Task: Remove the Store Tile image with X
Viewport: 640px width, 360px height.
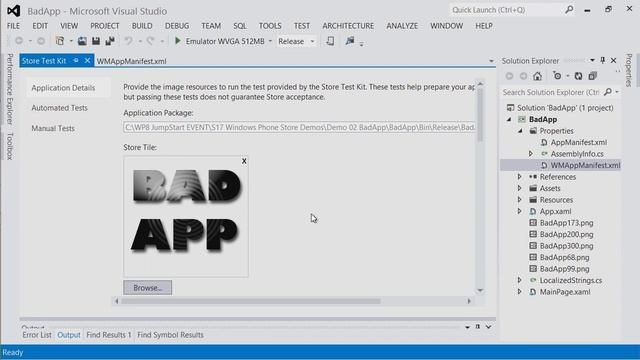Action: (244, 161)
